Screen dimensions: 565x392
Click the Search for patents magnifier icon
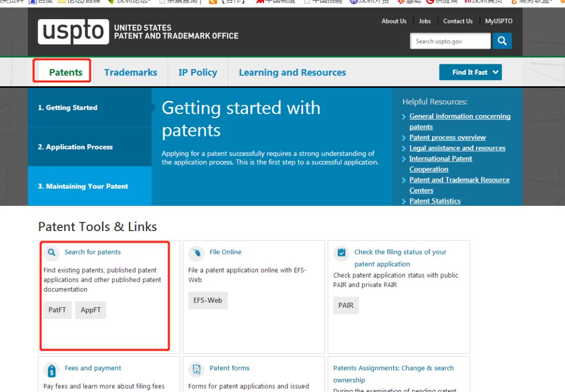[51, 252]
